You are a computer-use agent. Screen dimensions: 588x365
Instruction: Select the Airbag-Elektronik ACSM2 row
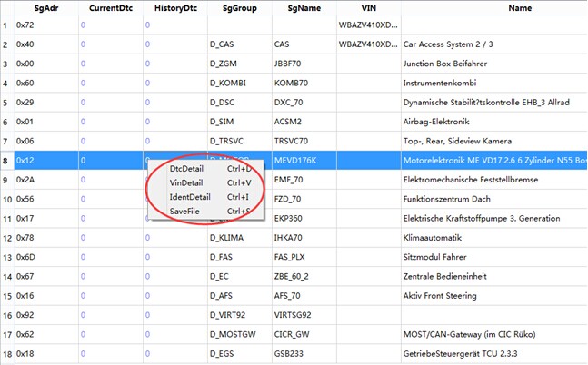click(294, 122)
